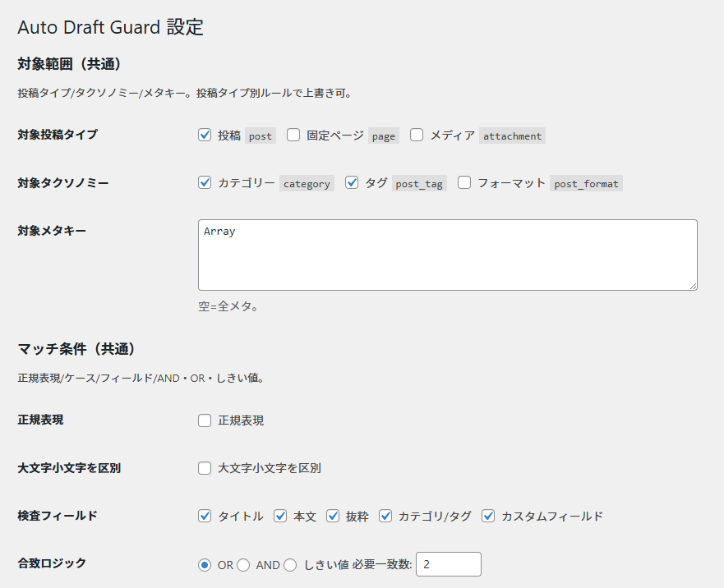Screen dimensions: 724x588
Task: Select the OR logic radio button
Action: point(205,565)
